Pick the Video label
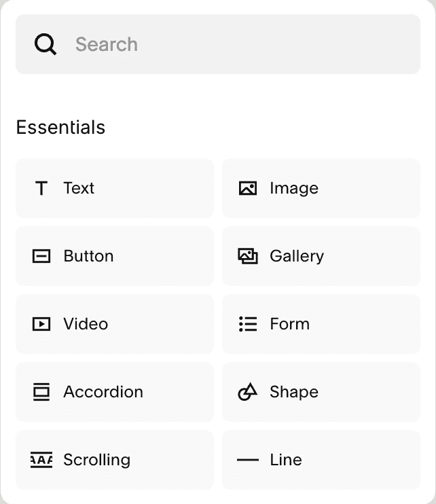 click(86, 324)
